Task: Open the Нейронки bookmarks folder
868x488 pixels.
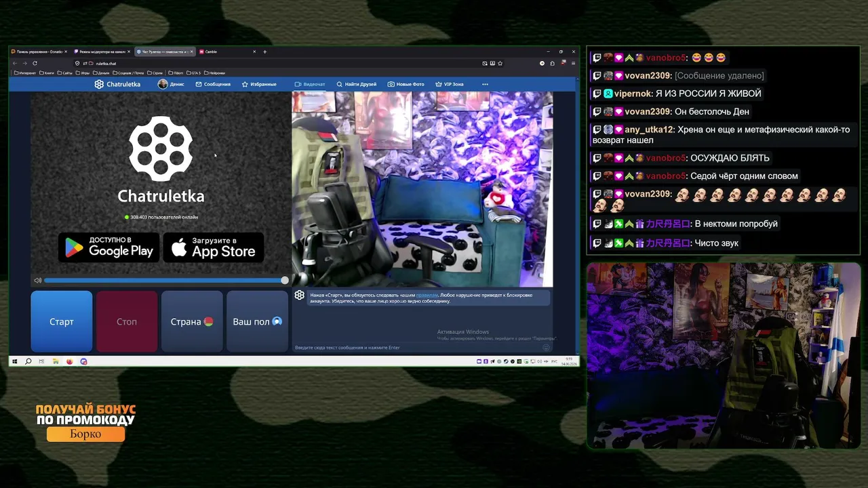Action: 215,73
